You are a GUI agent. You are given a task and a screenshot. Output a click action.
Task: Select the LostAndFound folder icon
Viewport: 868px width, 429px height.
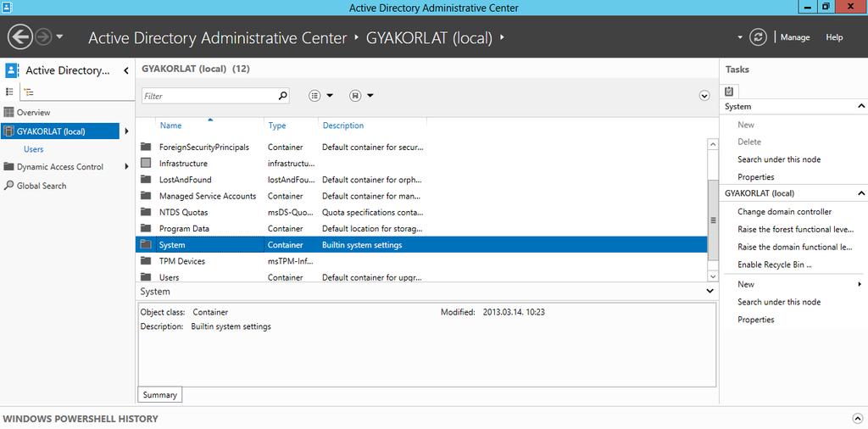tap(146, 180)
